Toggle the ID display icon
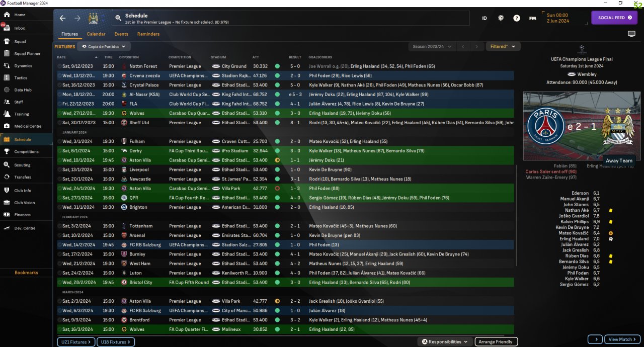Image resolution: width=644 pixels, height=347 pixels. (485, 18)
